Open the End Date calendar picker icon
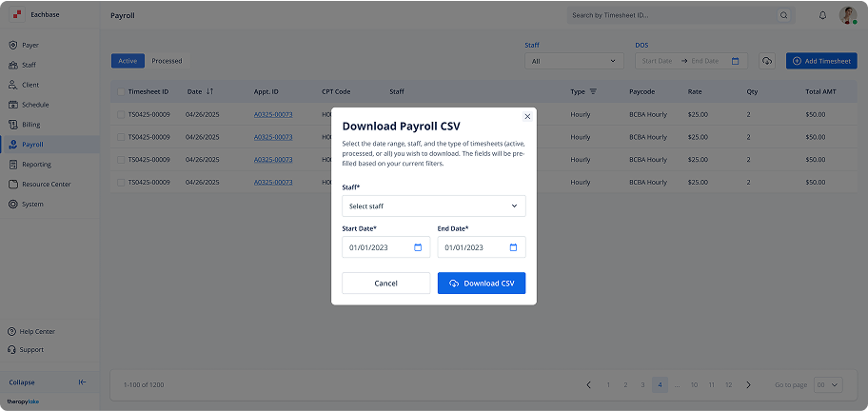 tap(513, 247)
